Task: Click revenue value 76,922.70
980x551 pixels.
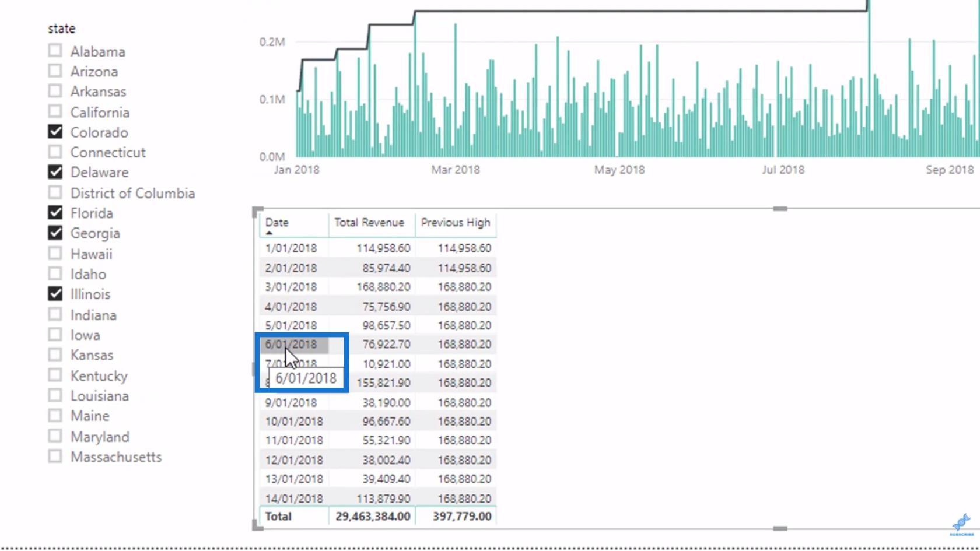Action: click(386, 345)
